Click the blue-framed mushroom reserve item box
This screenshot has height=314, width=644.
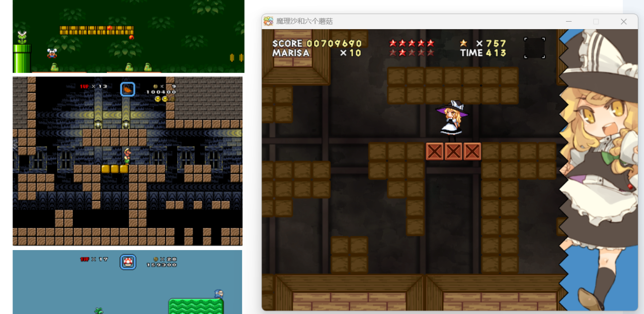coord(128,262)
